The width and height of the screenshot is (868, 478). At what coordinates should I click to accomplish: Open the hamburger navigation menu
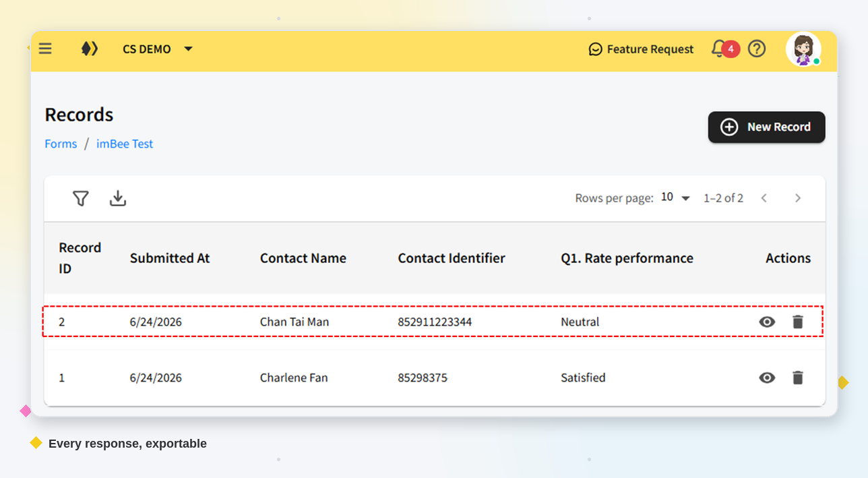tap(45, 49)
